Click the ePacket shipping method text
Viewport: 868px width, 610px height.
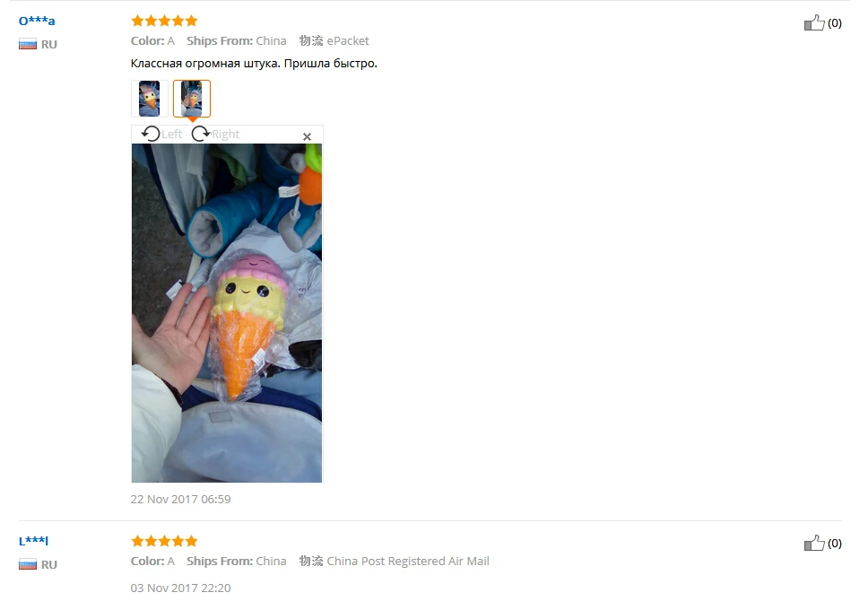pyautogui.click(x=348, y=41)
